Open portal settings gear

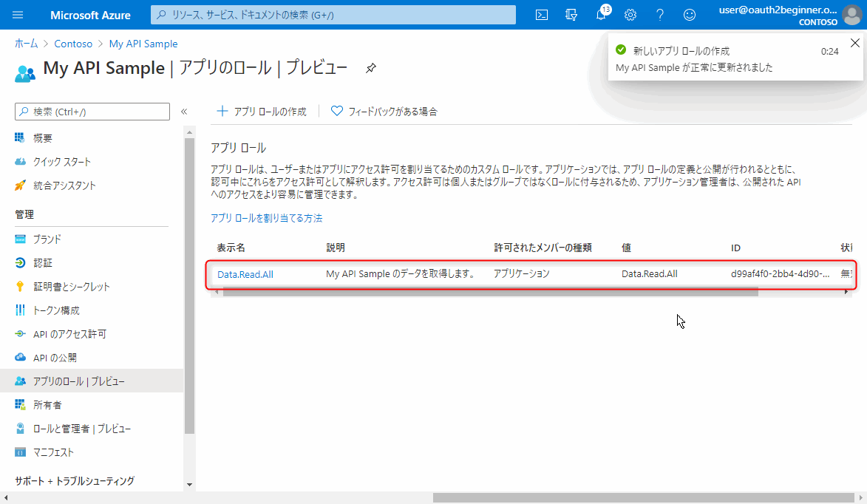point(630,15)
